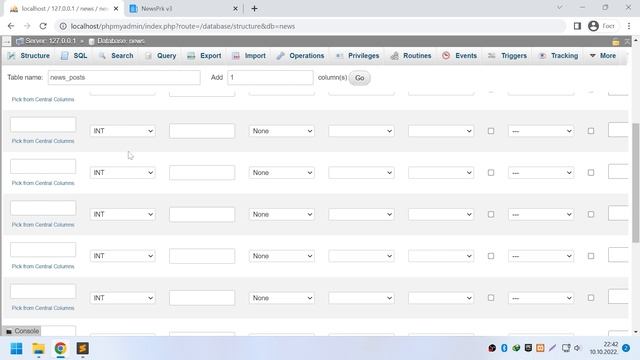View site information icon beside URL
Viewport: 640px width, 360px height.
pyautogui.click(x=63, y=26)
